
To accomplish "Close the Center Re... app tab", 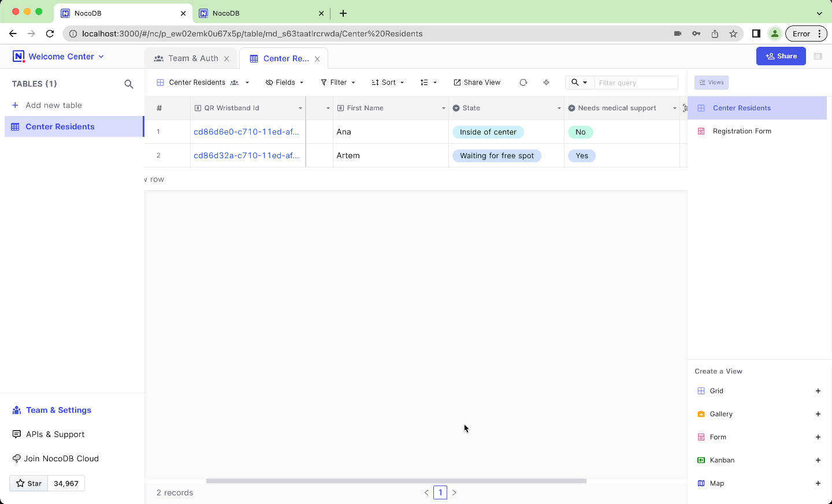I will (317, 59).
